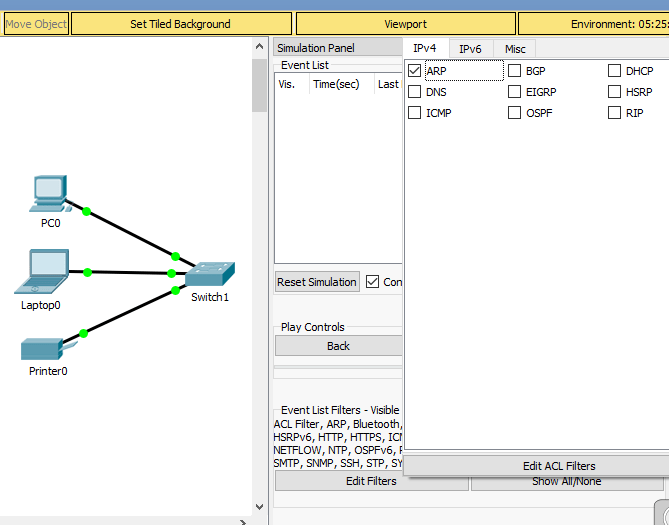Click the green link light near Printer0

pyautogui.click(x=84, y=333)
